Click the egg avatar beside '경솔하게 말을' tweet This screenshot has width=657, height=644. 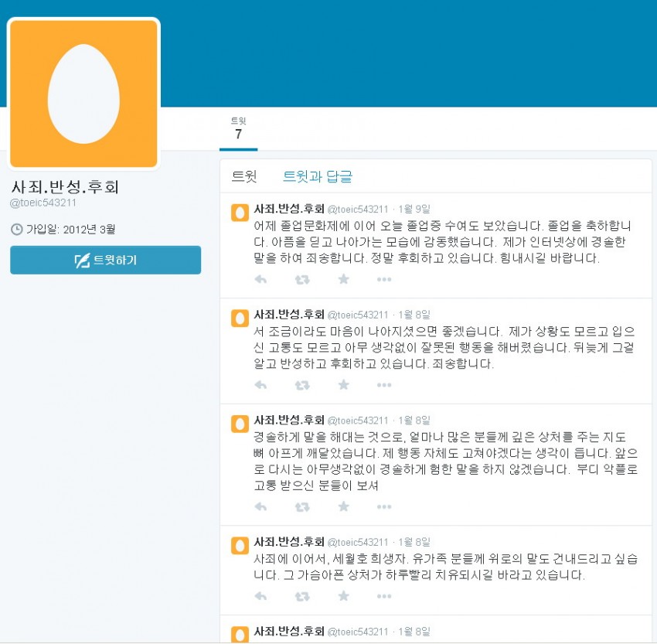[x=240, y=424]
